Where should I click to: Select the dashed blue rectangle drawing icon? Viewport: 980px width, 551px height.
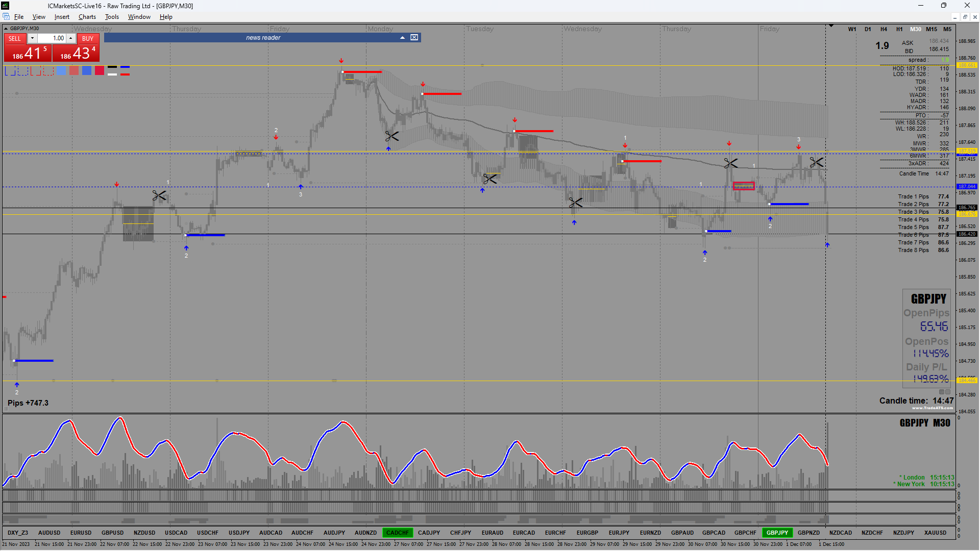(23, 71)
